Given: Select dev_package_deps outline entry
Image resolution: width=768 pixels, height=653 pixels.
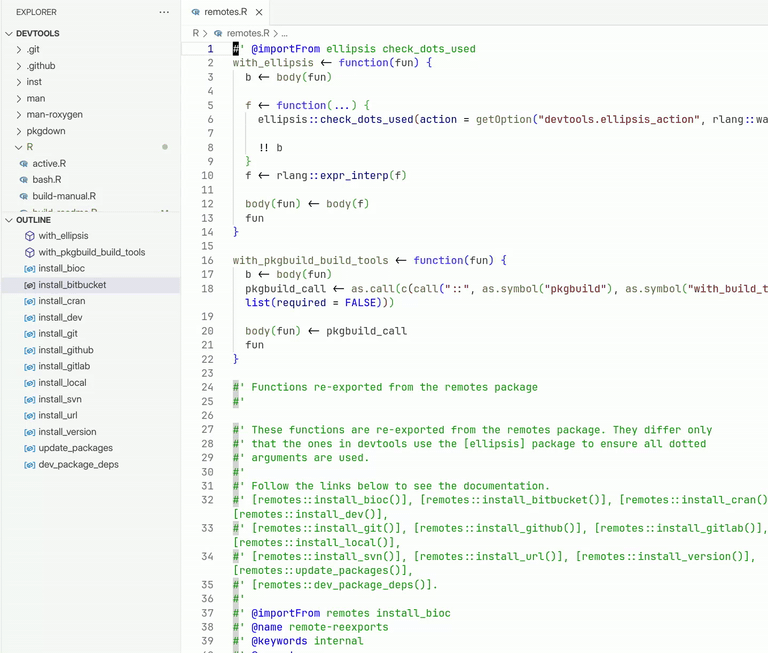Looking at the screenshot, I should (x=78, y=464).
